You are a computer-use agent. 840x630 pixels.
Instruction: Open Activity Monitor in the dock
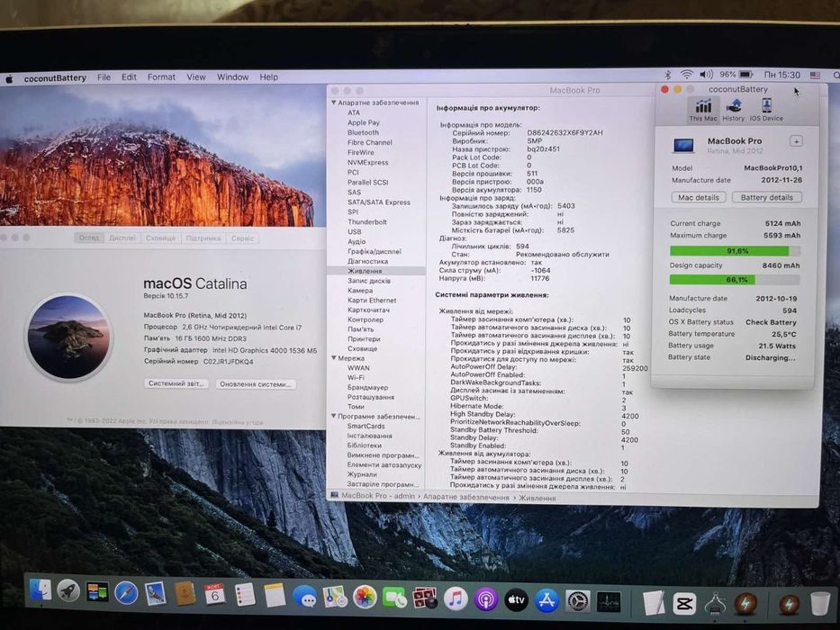(x=610, y=602)
